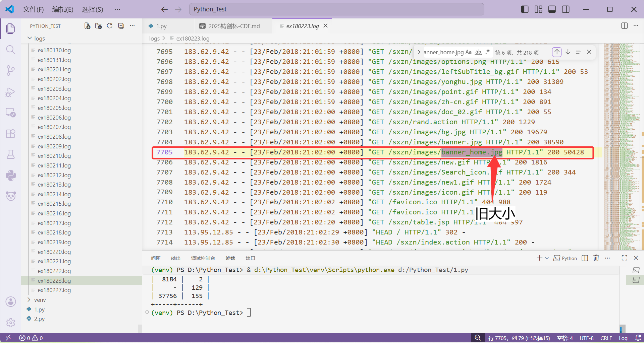Switch to the 2025铸剑杯-CDF.md tab

pos(234,26)
